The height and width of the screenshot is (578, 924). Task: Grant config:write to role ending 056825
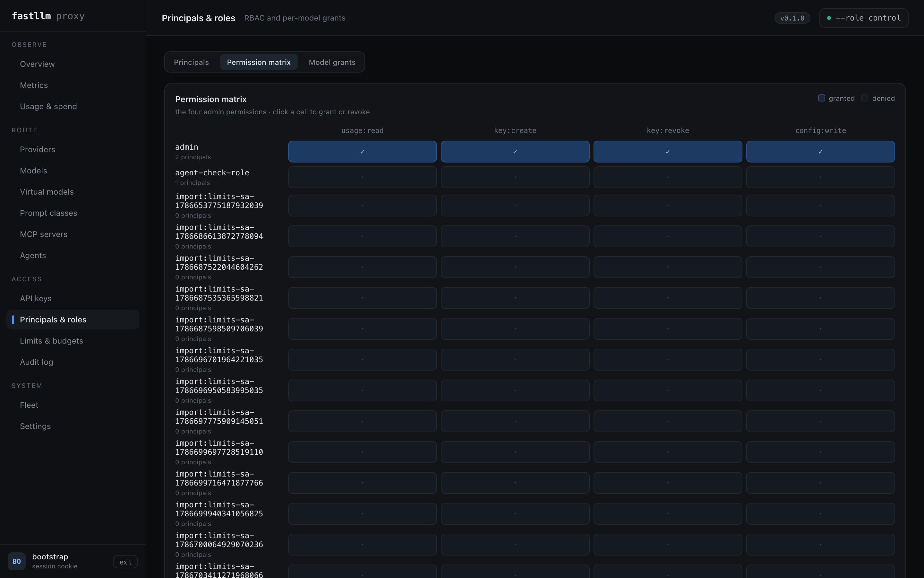(x=820, y=514)
